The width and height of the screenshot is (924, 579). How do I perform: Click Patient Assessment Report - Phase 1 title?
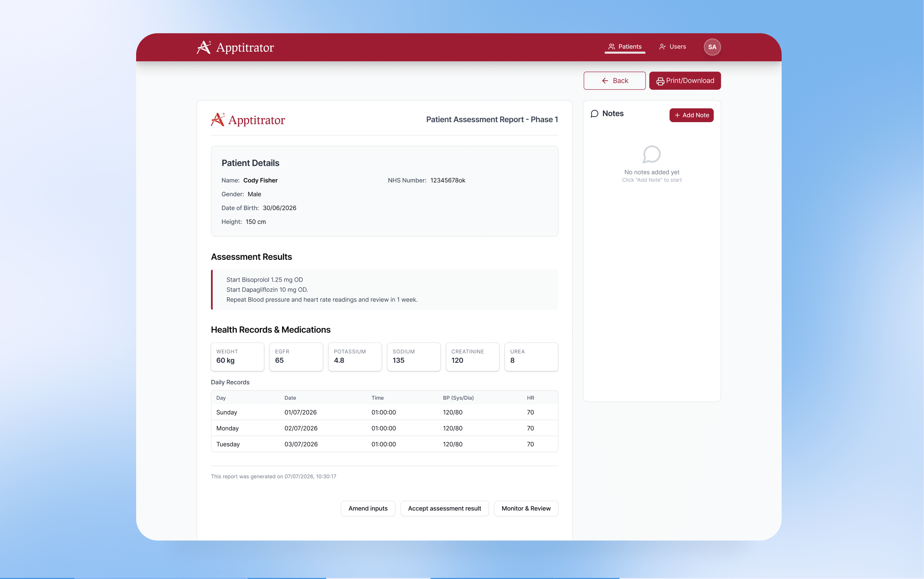pyautogui.click(x=492, y=119)
